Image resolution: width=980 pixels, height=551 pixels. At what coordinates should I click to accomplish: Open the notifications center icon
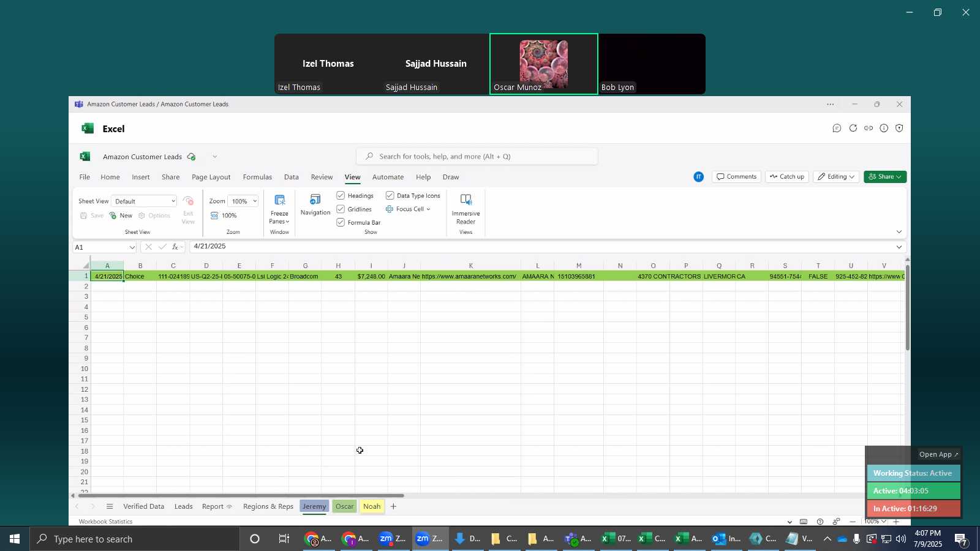(961, 539)
